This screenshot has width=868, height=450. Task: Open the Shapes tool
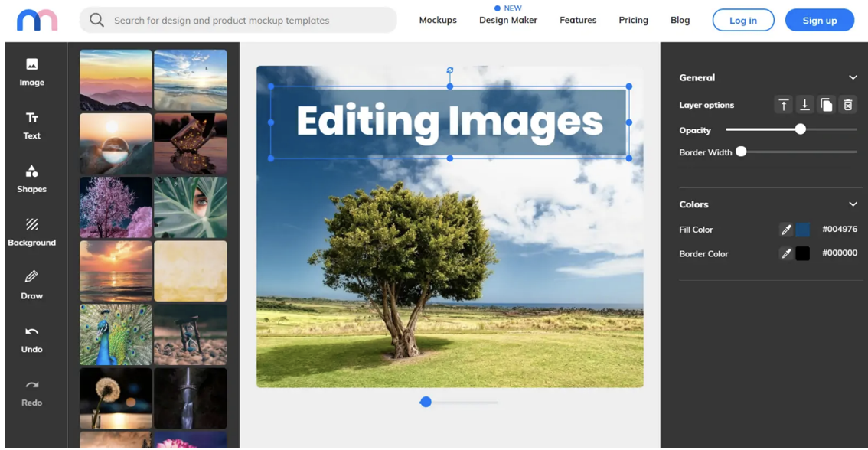31,179
